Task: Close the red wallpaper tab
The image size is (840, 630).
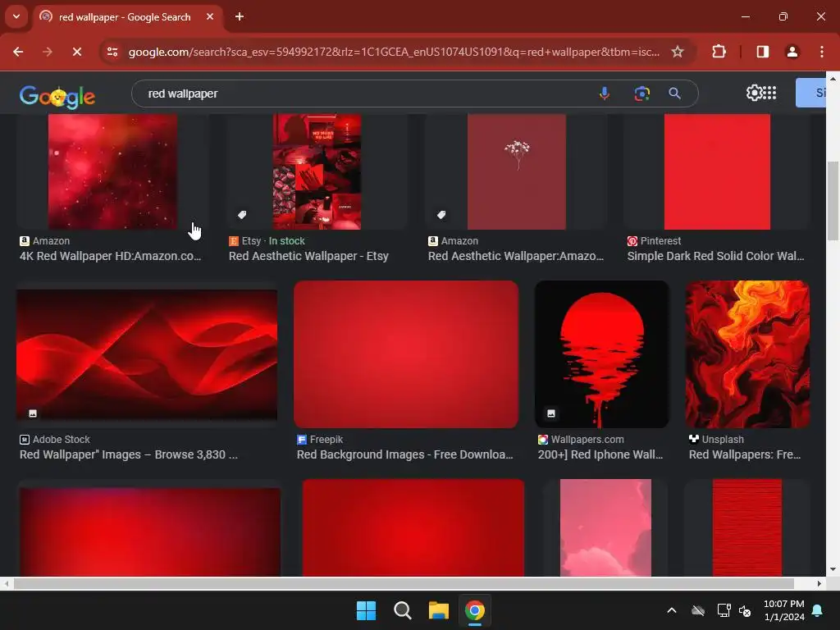Action: pyautogui.click(x=210, y=16)
